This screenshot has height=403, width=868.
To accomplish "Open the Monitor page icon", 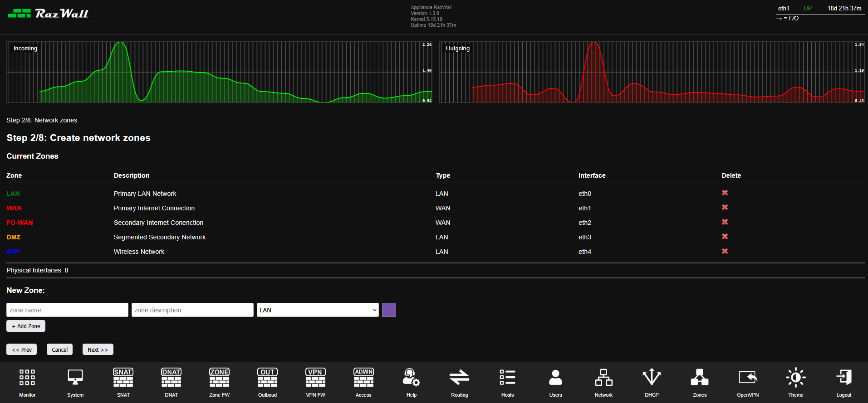I will [27, 378].
